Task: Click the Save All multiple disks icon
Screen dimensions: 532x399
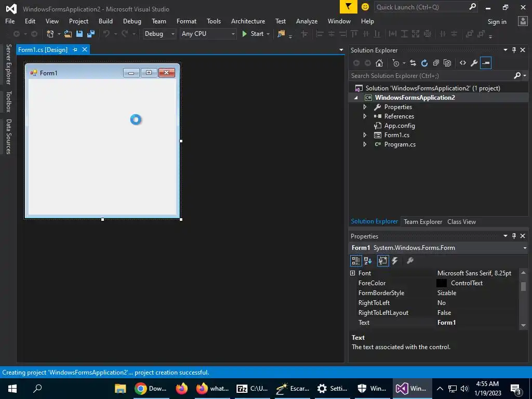Action: tap(91, 34)
